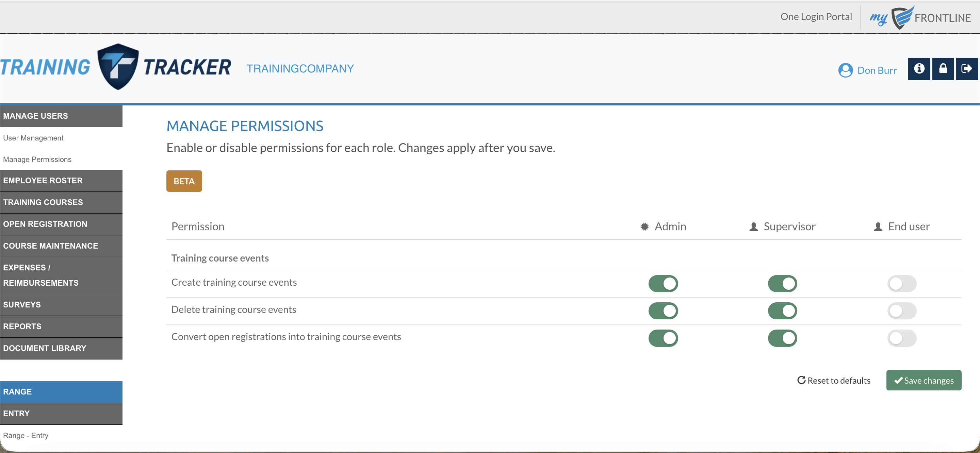Image resolution: width=980 pixels, height=453 pixels.
Task: Open User Management in sidebar
Action: (33, 138)
